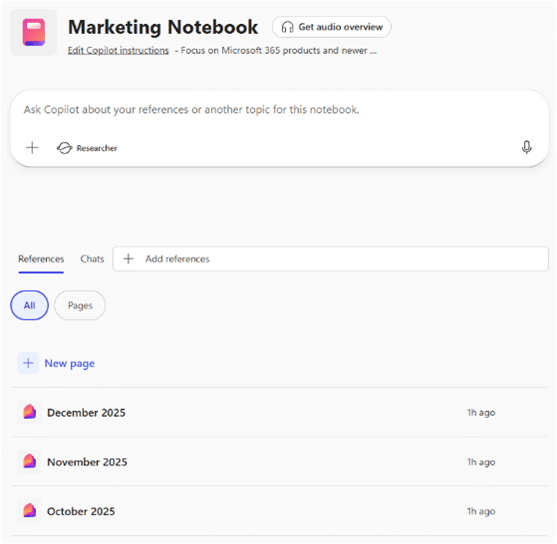Click the plus icon beside Add references
Viewport: 557px width, 544px height.
tap(128, 259)
